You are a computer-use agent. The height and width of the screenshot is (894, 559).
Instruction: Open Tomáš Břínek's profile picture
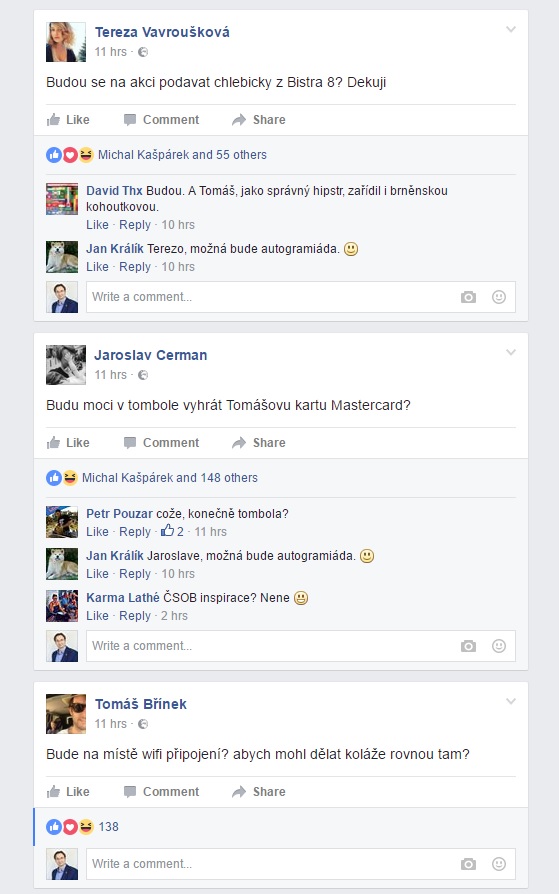click(66, 714)
